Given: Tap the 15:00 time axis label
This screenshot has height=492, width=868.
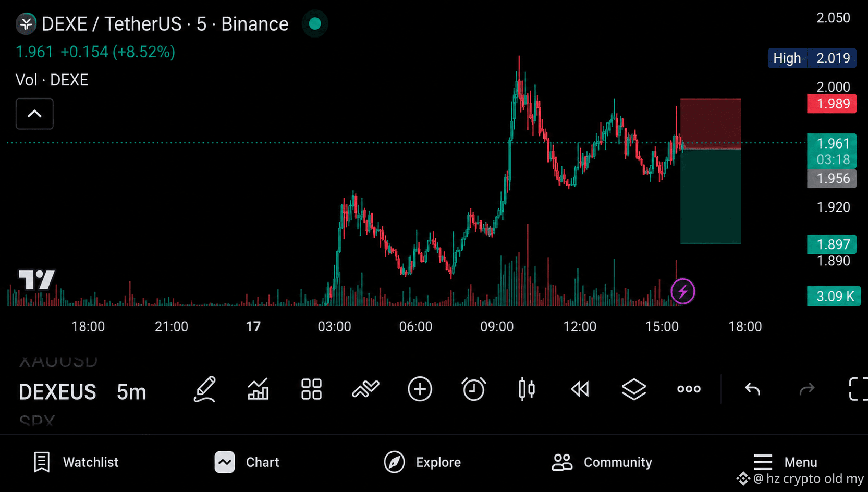Looking at the screenshot, I should (x=662, y=327).
